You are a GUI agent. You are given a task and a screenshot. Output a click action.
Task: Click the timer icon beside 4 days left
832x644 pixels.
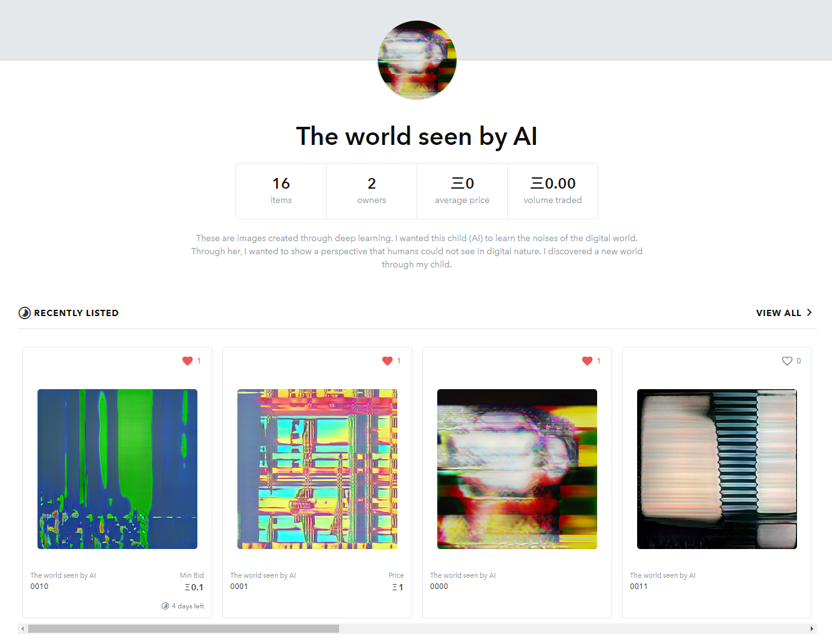click(x=165, y=606)
